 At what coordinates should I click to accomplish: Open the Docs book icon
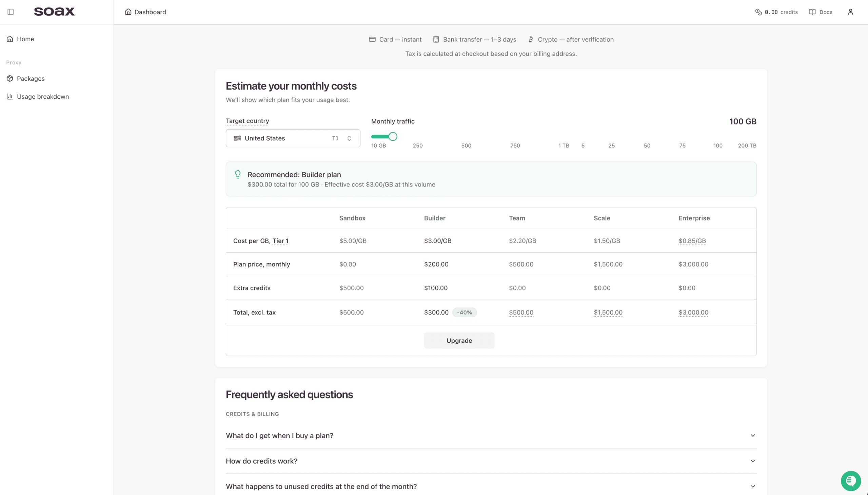pyautogui.click(x=812, y=12)
